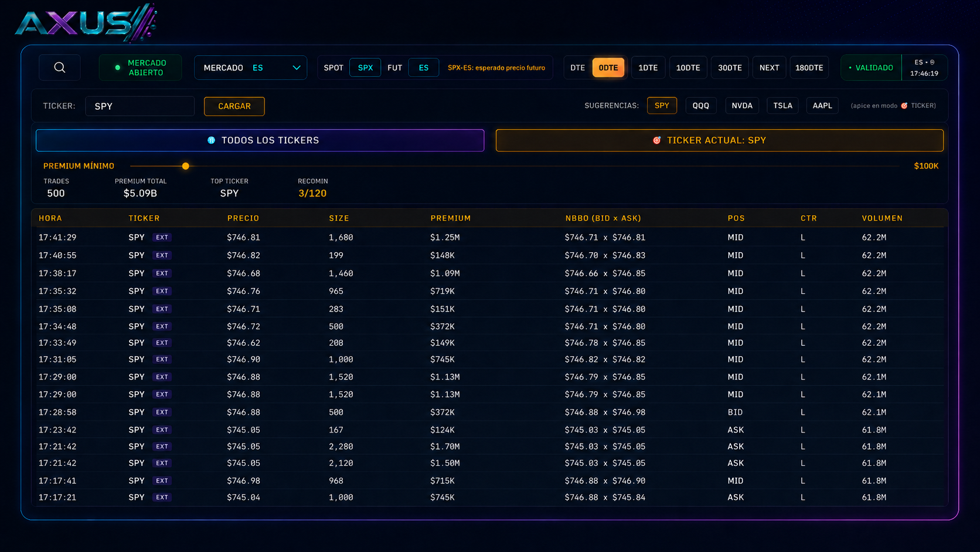Click the AXUS logo
980x552 pixels.
point(86,23)
